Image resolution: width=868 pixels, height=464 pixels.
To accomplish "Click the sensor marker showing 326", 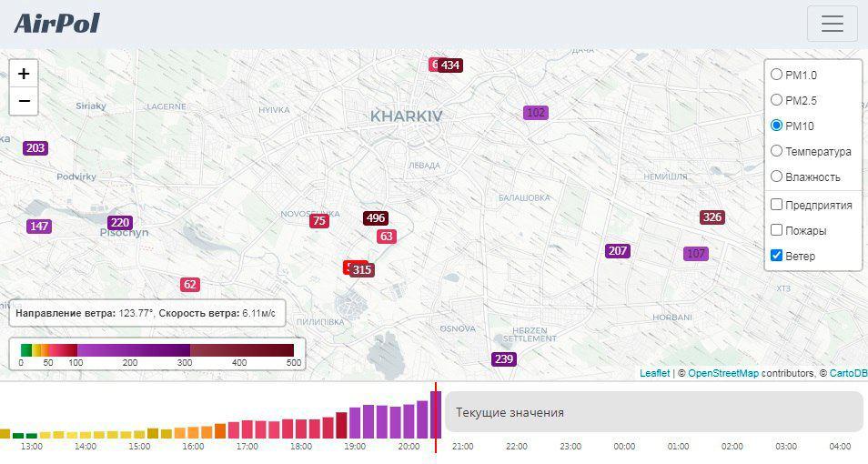I will (x=712, y=217).
